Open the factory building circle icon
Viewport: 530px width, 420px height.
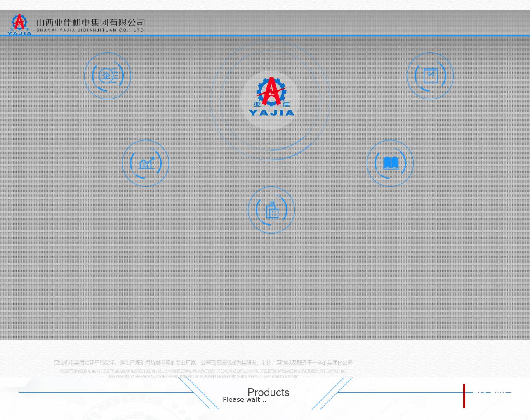pos(271,210)
